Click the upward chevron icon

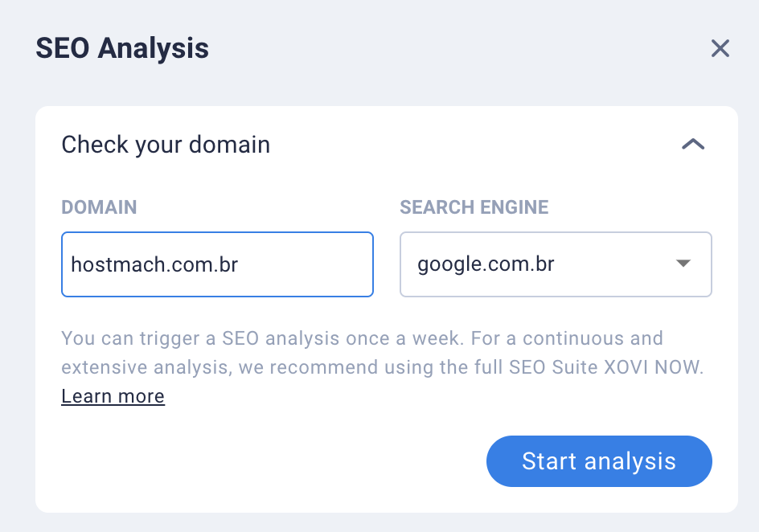(x=693, y=144)
